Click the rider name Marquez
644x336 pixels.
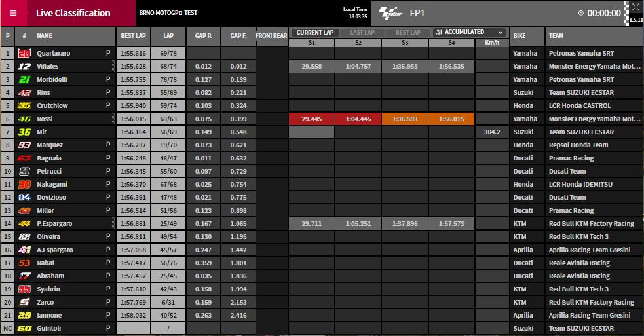pyautogui.click(x=50, y=145)
